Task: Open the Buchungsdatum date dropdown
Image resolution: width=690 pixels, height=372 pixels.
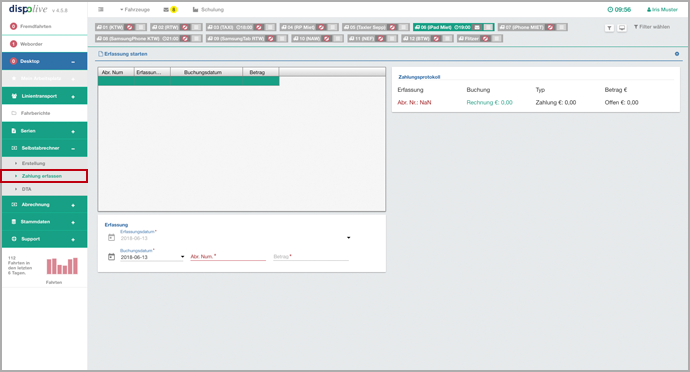Action: [182, 257]
